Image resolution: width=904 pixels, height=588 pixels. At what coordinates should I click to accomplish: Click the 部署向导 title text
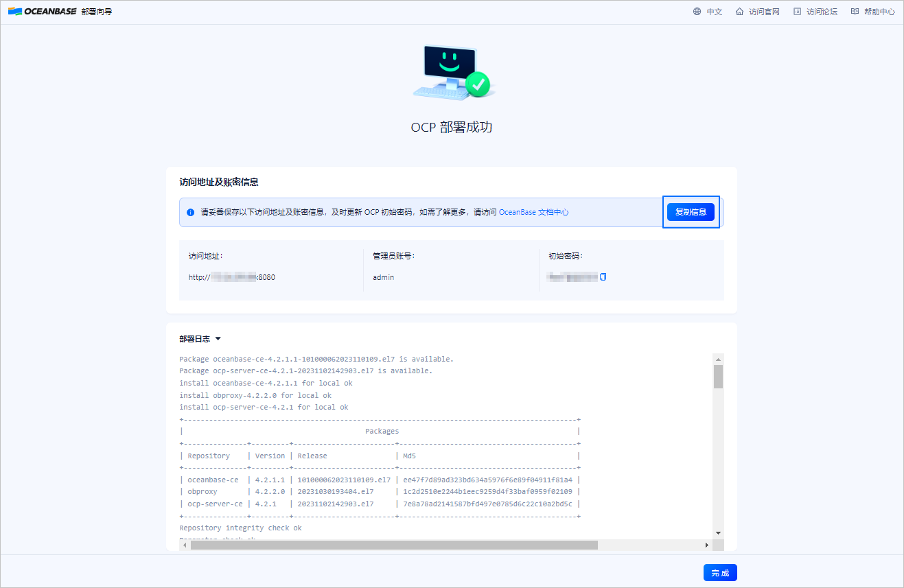click(96, 12)
